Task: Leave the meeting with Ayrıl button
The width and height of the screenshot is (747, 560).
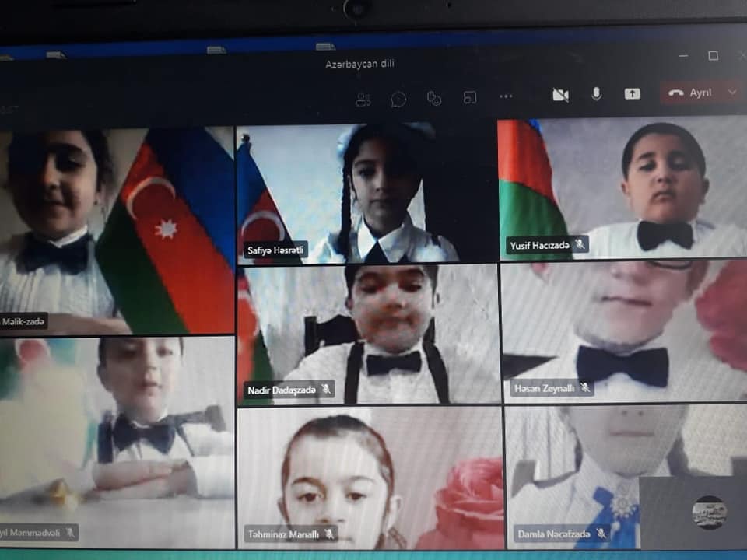Action: [690, 93]
